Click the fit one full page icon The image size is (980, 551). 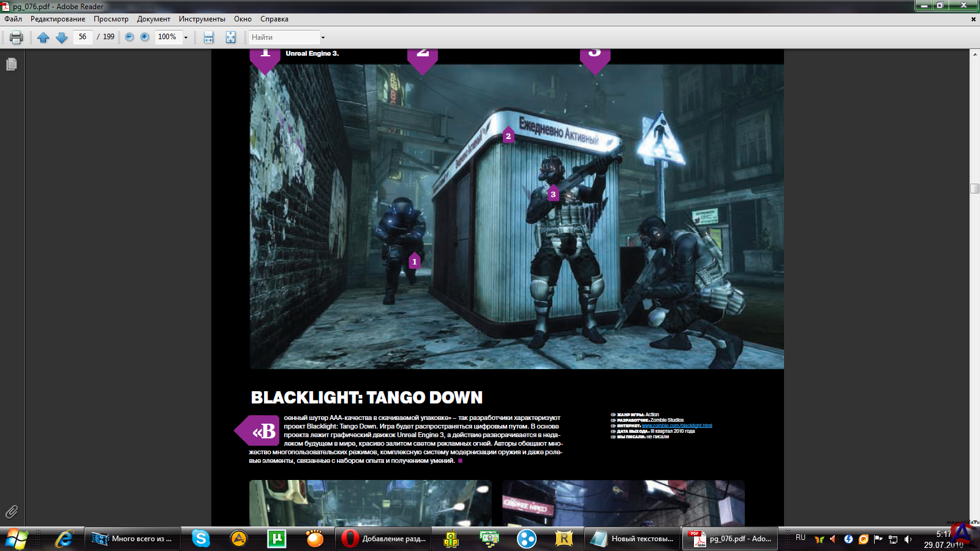coord(230,37)
